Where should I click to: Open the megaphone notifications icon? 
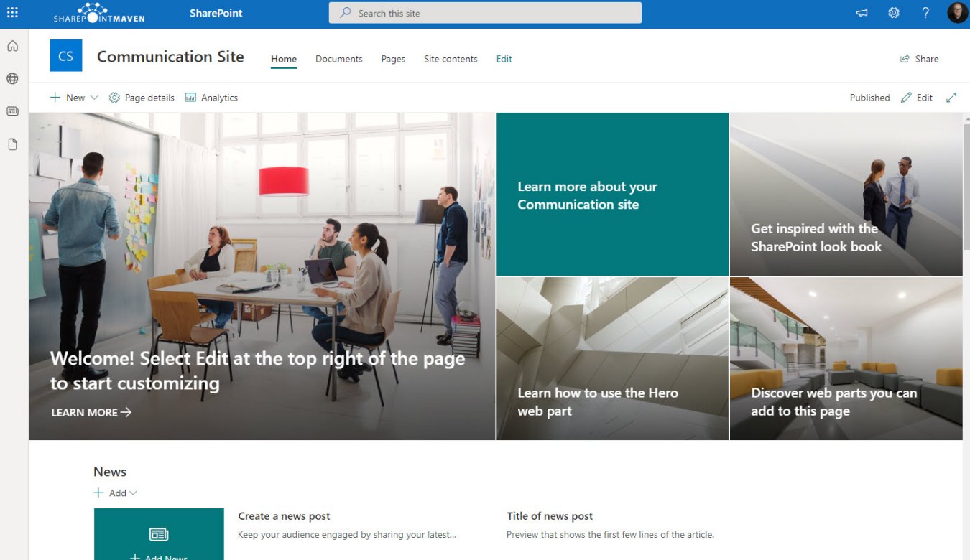862,13
